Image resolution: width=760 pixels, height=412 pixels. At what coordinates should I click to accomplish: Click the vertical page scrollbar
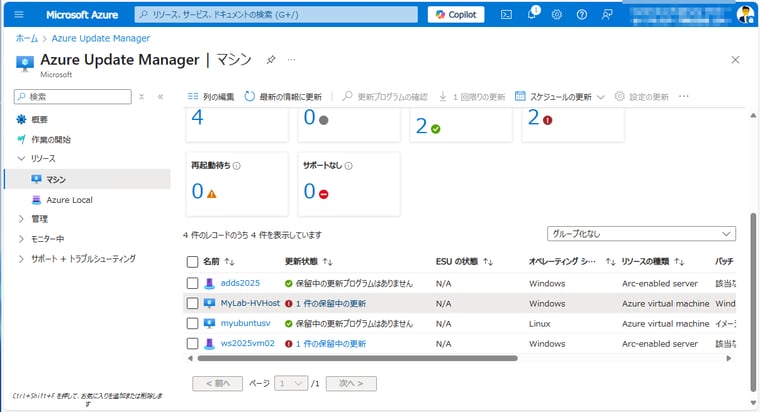[753, 301]
